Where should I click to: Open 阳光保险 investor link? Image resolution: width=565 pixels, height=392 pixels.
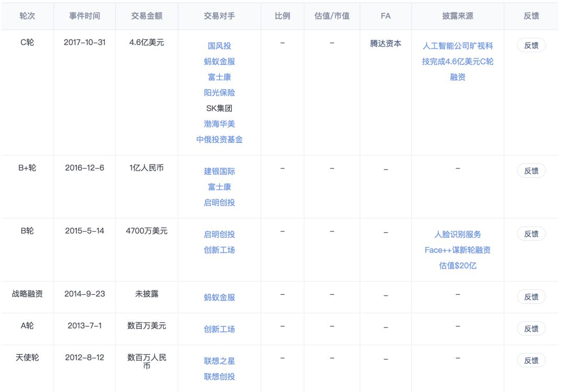[x=219, y=93]
